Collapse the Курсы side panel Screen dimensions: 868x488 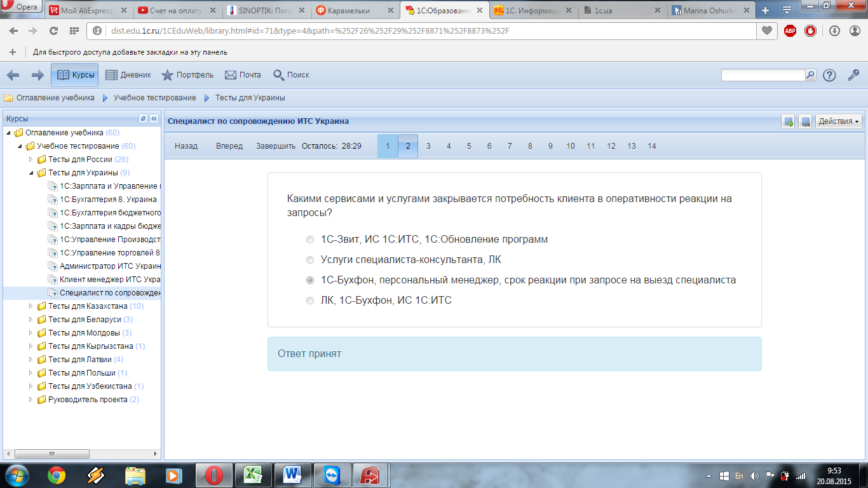tap(153, 119)
